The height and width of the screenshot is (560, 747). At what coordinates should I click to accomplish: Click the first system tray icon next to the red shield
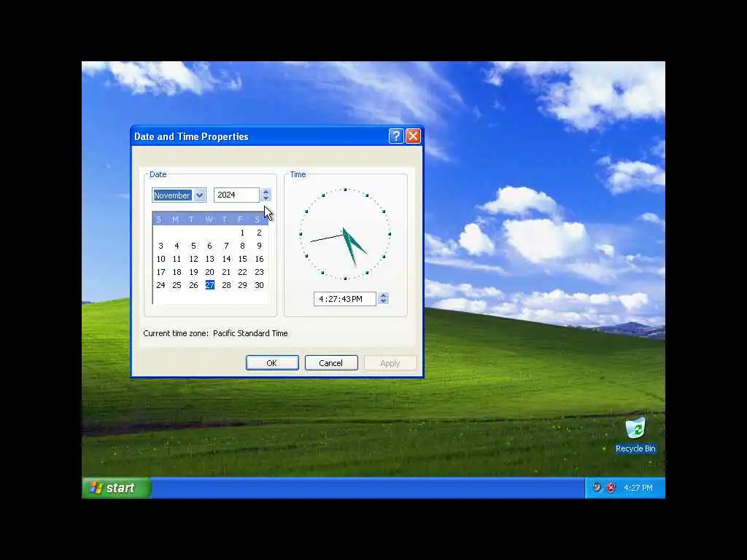tap(597, 488)
